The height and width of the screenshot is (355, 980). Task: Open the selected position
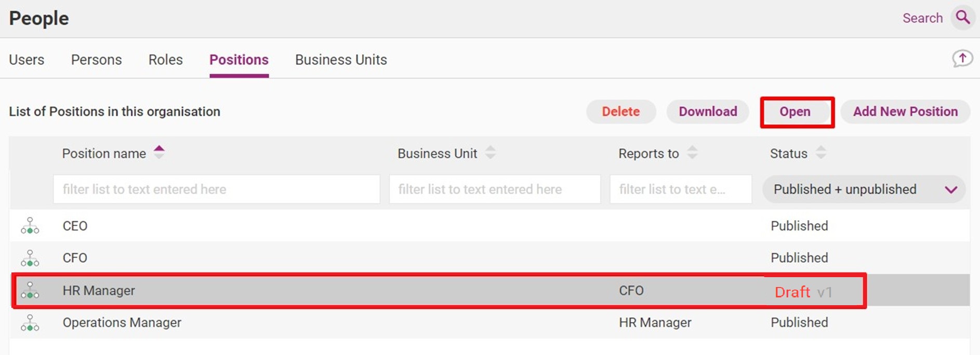pos(795,112)
